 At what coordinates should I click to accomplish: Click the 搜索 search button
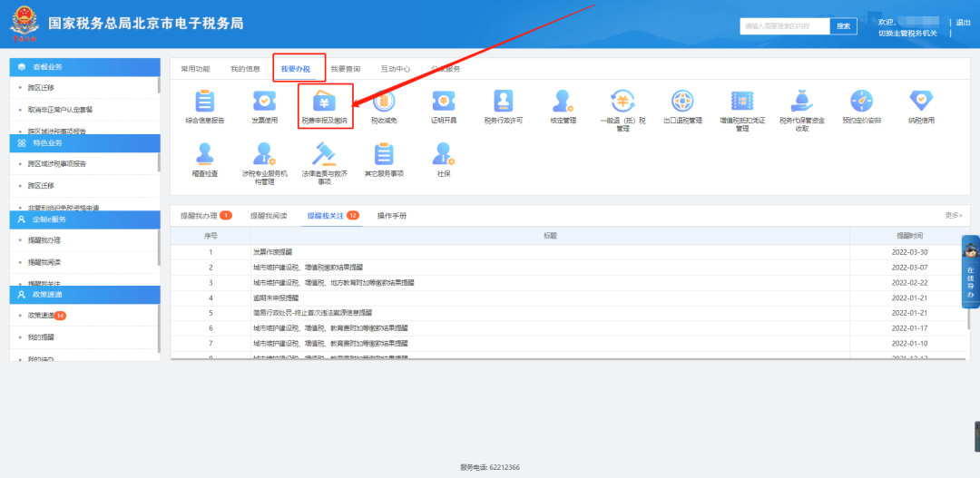[x=843, y=26]
